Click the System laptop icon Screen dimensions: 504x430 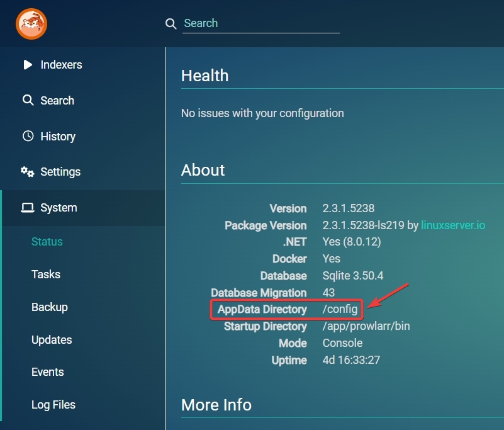click(x=28, y=208)
